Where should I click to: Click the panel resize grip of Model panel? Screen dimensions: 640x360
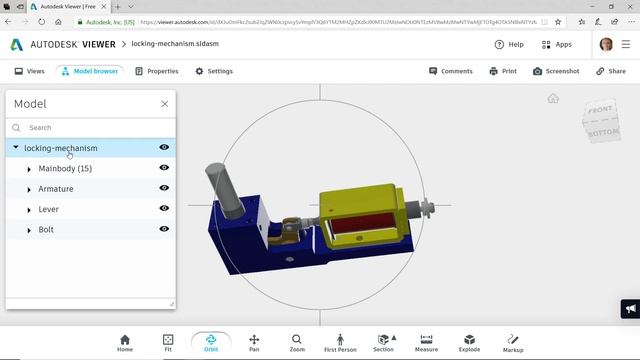[x=172, y=304]
